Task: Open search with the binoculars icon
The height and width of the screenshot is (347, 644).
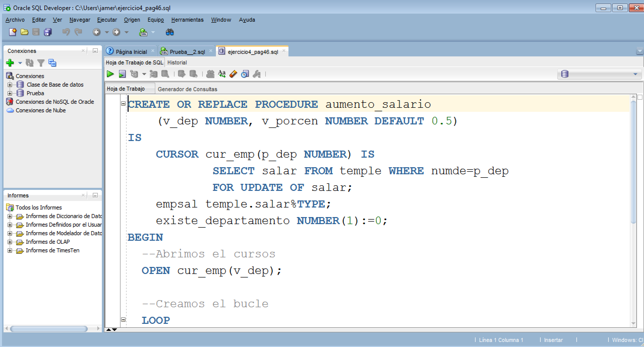Action: pyautogui.click(x=170, y=32)
